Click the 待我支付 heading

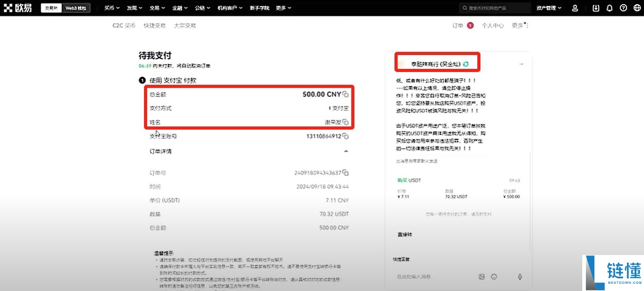[x=155, y=56]
